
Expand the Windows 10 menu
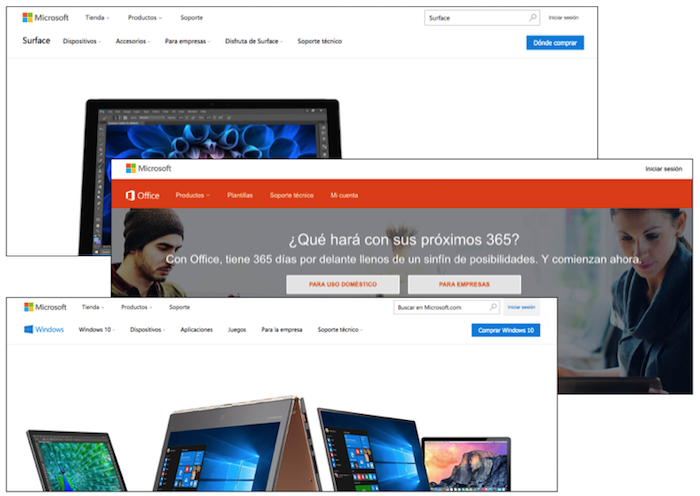coord(96,329)
